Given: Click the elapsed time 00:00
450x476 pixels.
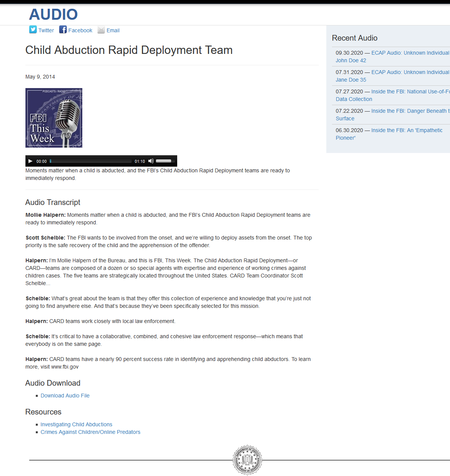Looking at the screenshot, I should [42, 161].
